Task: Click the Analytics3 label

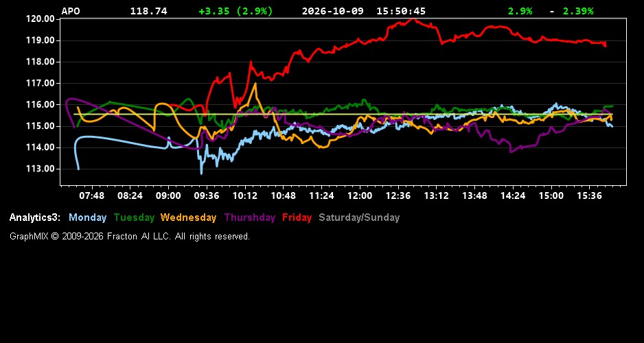Action: (35, 217)
